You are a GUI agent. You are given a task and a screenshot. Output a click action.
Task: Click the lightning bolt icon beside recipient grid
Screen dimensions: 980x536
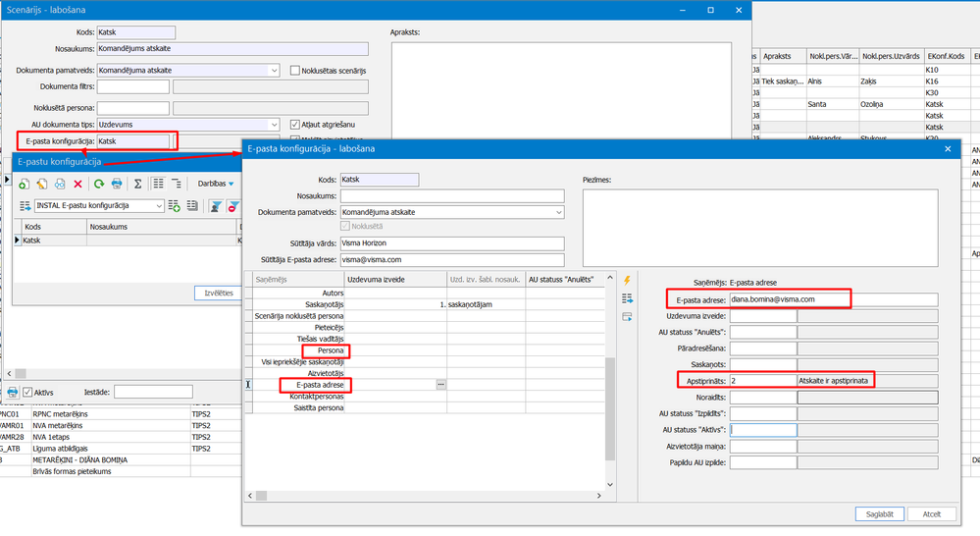click(627, 281)
